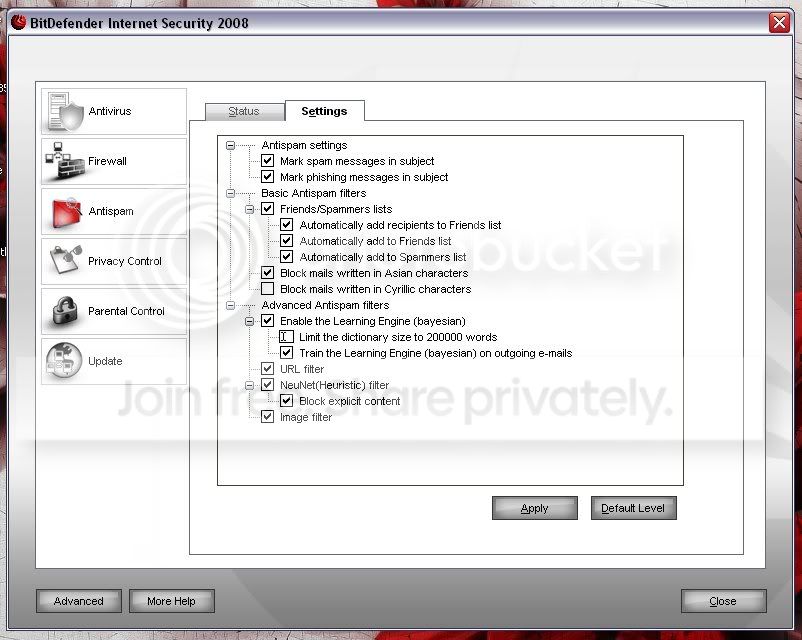Collapse the NeuNet(Heuristic) filter node
The width and height of the screenshot is (802, 640).
[x=250, y=385]
